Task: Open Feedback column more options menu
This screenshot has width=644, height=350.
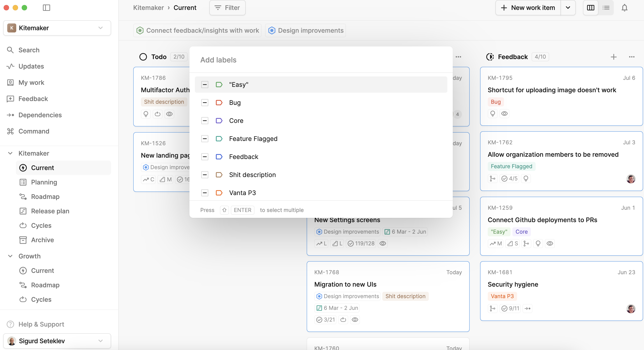Action: (632, 57)
